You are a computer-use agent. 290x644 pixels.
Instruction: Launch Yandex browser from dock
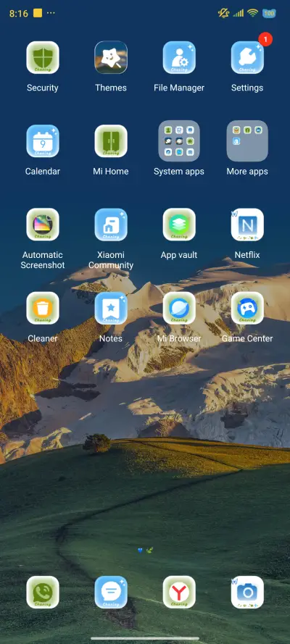click(179, 592)
